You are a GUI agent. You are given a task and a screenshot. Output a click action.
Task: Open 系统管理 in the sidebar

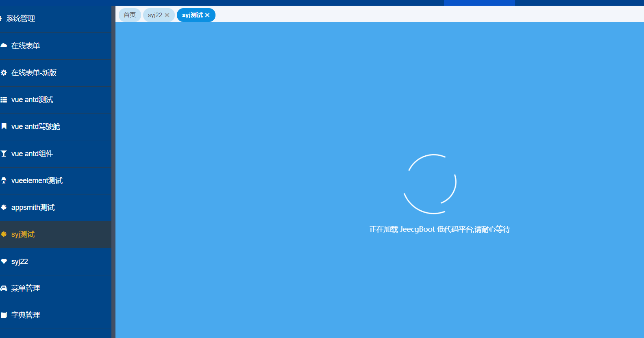pos(21,18)
